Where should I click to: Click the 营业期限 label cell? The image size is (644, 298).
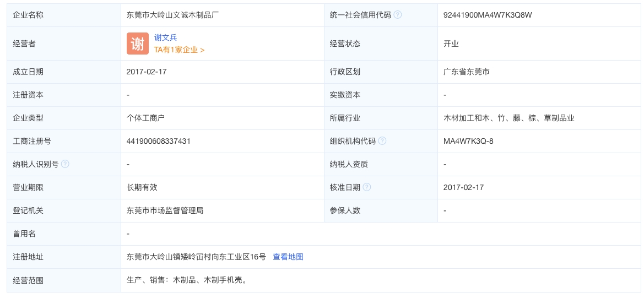click(64, 188)
